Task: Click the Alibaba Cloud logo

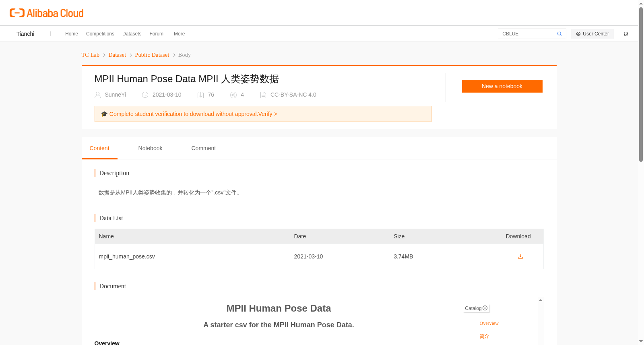Action: point(47,13)
